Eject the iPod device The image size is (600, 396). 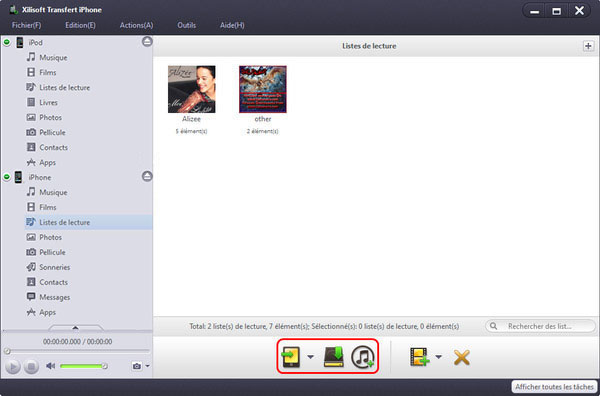147,41
